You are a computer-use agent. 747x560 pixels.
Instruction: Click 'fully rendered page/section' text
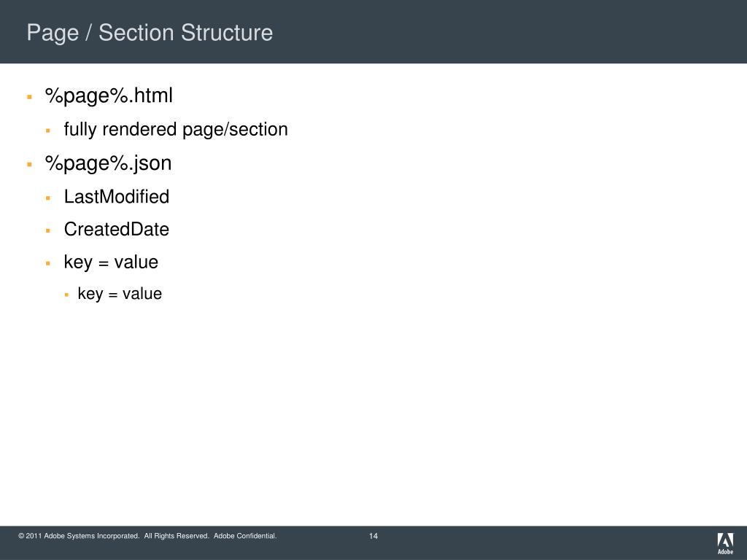point(176,130)
